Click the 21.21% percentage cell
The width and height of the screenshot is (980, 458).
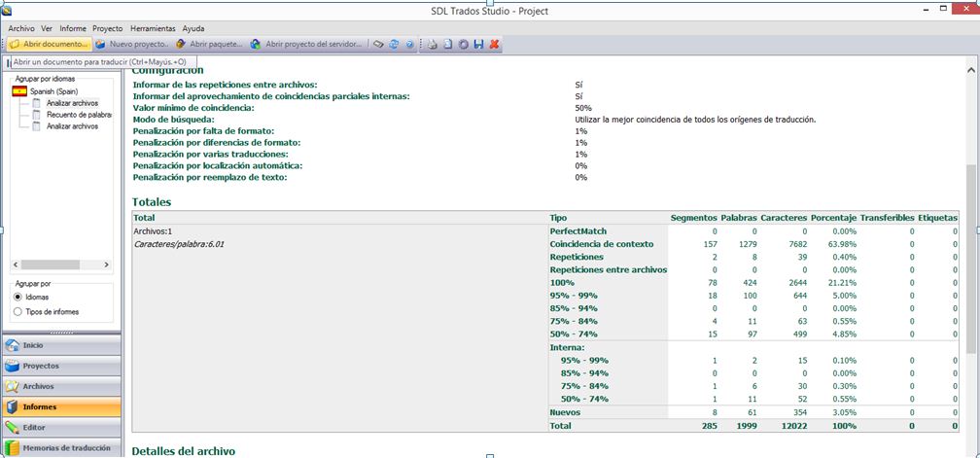tap(841, 282)
